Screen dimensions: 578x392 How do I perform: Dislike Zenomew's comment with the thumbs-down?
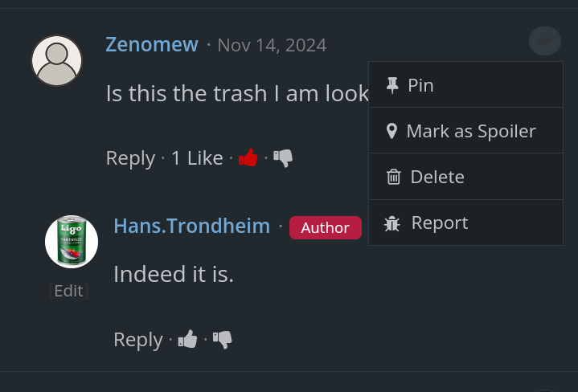[283, 158]
